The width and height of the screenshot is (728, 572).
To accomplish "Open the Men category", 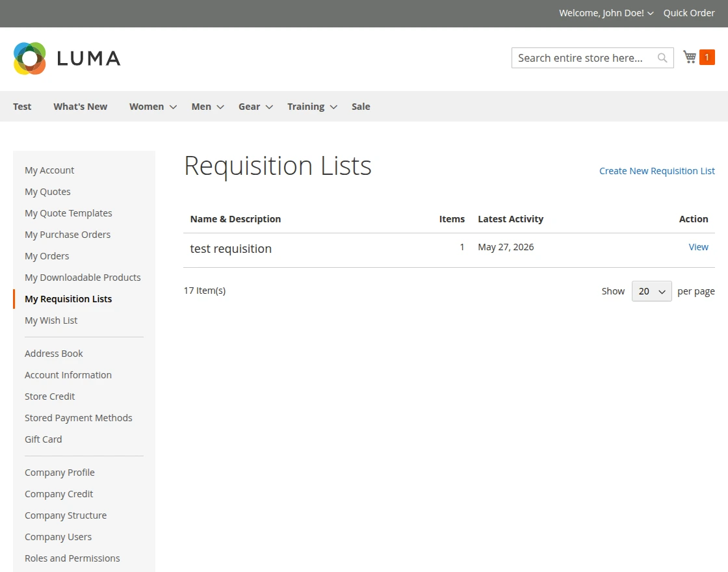I will coord(201,107).
